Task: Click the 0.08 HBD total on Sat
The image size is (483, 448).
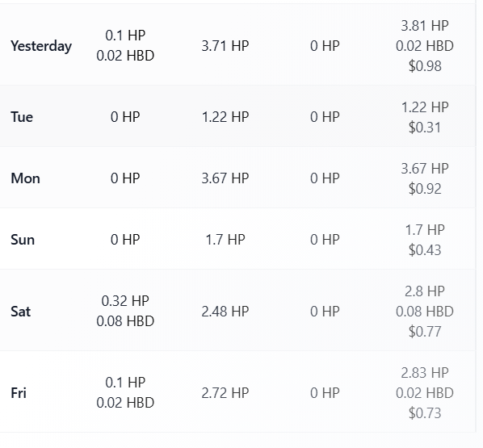Action: coord(425,312)
